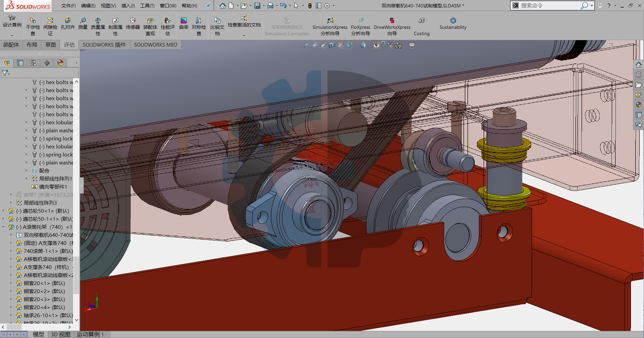Launch the Costing tool
This screenshot has height=338, width=644.
click(422, 26)
